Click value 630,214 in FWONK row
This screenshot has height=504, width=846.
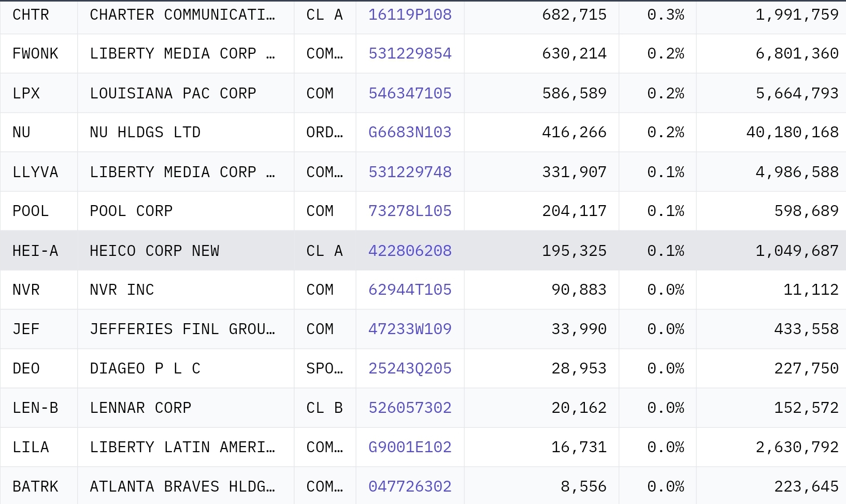click(x=574, y=53)
